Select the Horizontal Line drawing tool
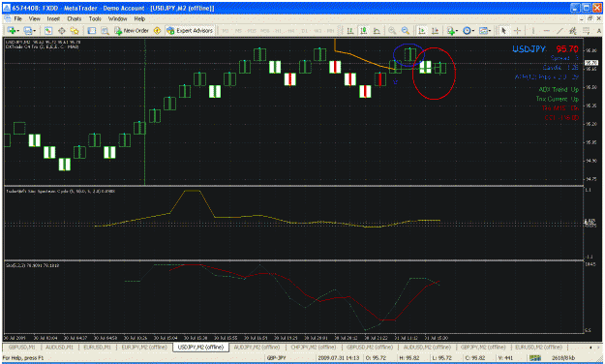 [546, 30]
